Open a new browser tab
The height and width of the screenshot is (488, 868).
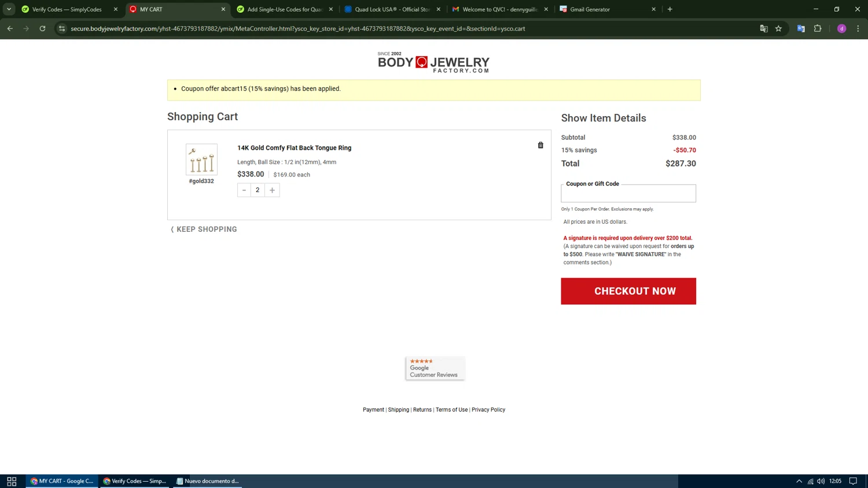pyautogui.click(x=670, y=9)
